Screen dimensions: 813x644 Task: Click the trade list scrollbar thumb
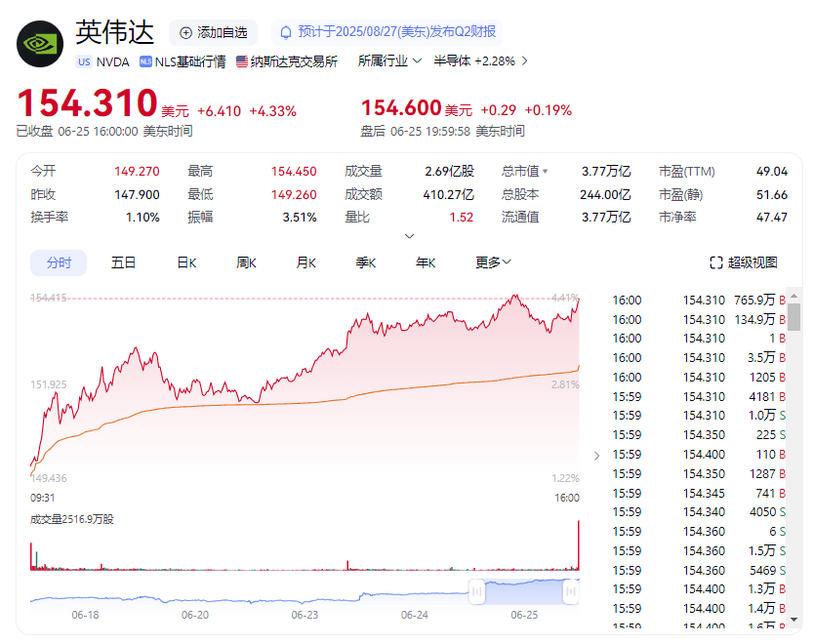tap(793, 315)
